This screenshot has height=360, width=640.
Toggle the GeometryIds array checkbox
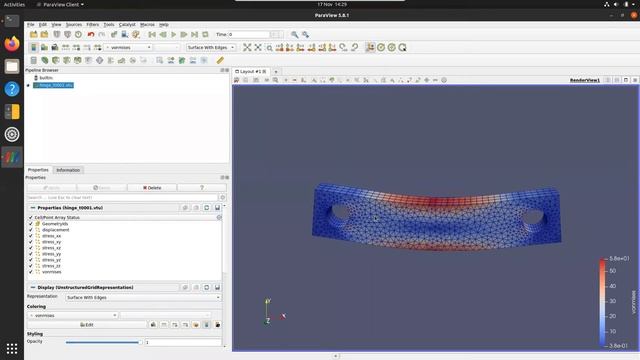(31, 224)
